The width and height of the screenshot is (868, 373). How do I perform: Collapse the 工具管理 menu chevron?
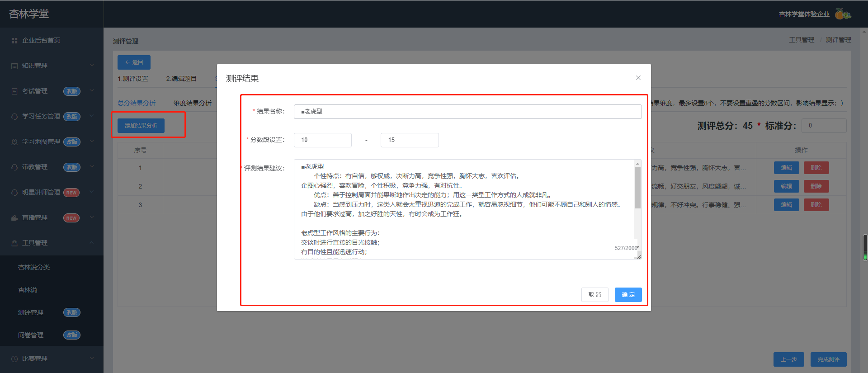(92, 243)
